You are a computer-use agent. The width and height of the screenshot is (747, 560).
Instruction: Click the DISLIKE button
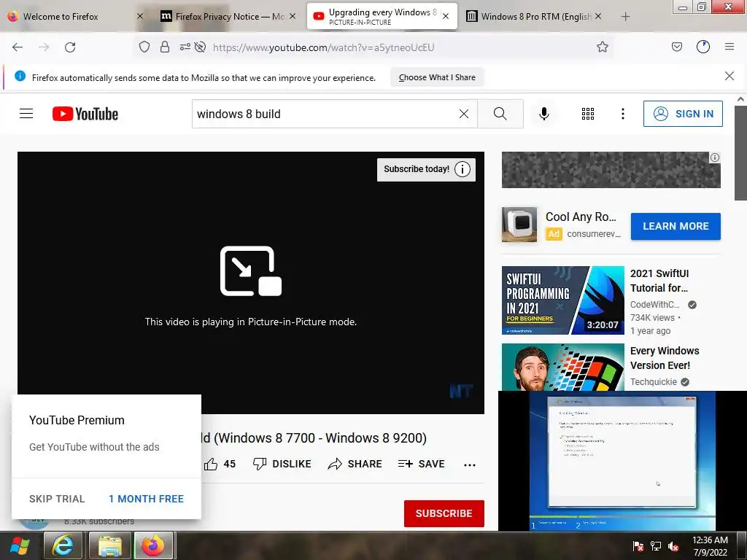click(x=282, y=464)
